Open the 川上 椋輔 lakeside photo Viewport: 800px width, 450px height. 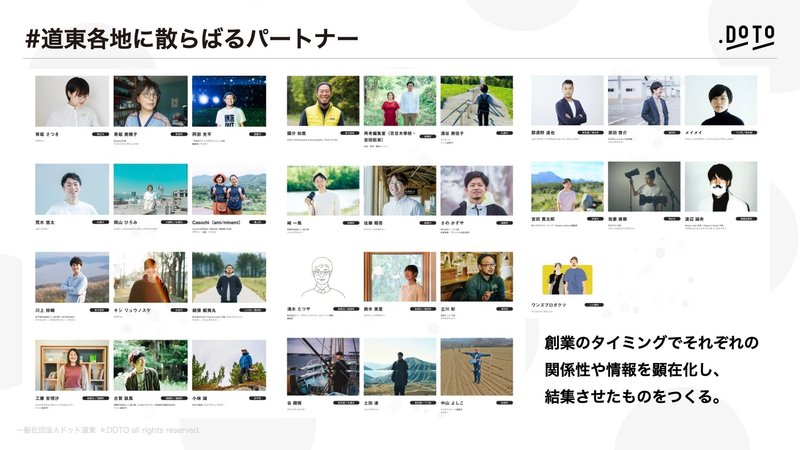(72, 277)
